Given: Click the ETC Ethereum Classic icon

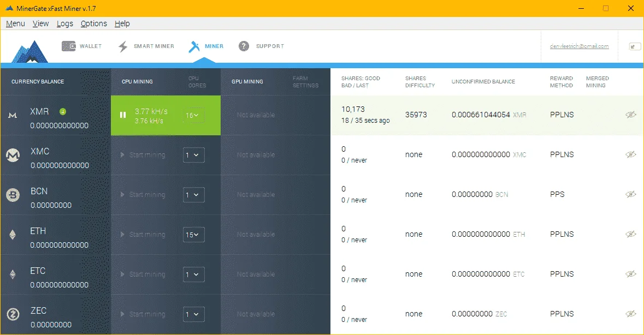Looking at the screenshot, I should click(x=13, y=274).
